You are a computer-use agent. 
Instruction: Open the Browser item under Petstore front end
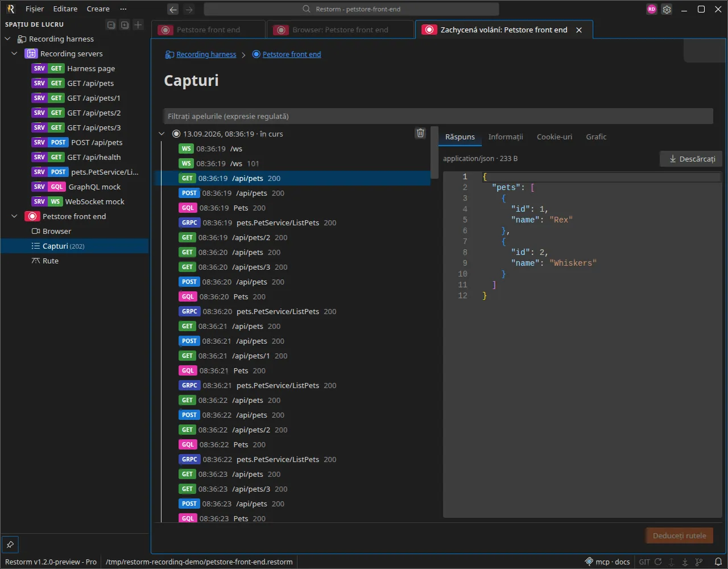pos(75,232)
